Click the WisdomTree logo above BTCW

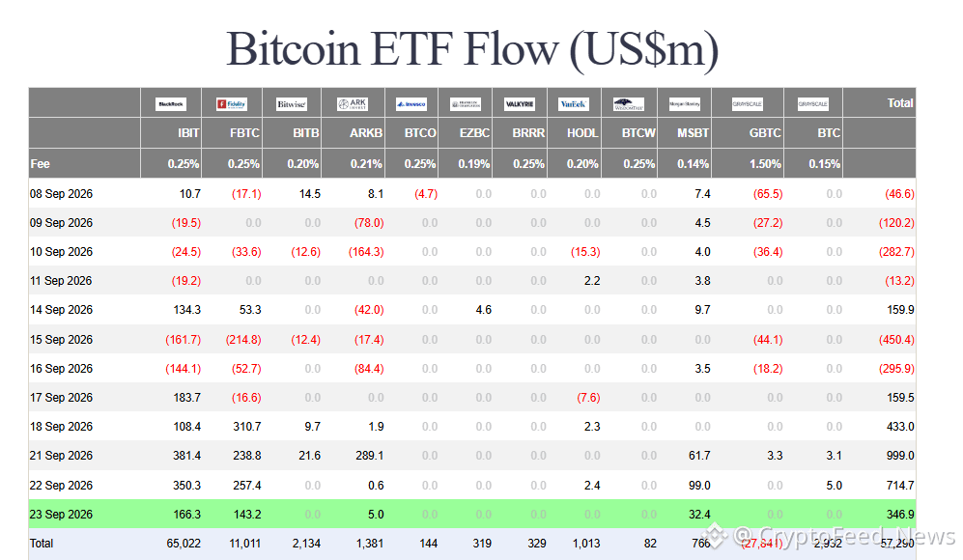pos(629,104)
